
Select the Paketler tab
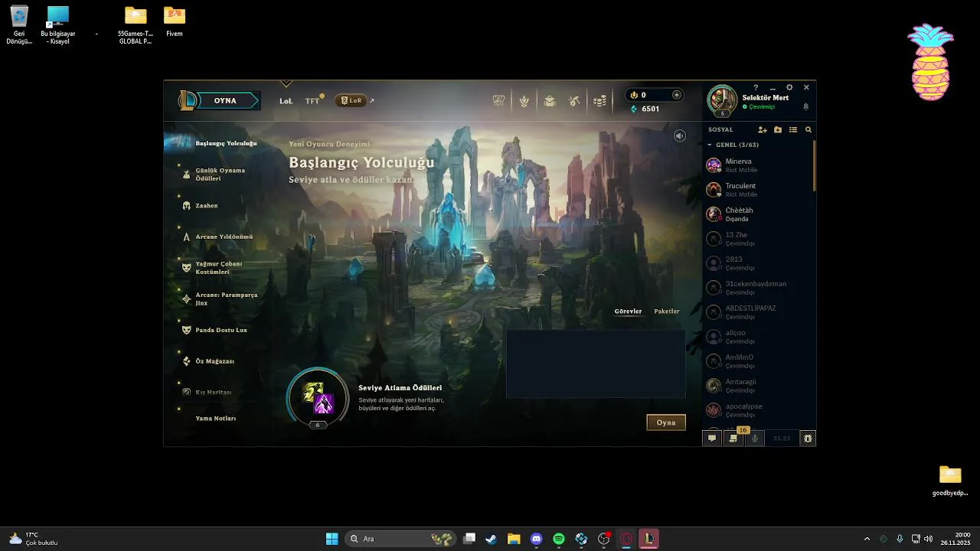point(667,311)
